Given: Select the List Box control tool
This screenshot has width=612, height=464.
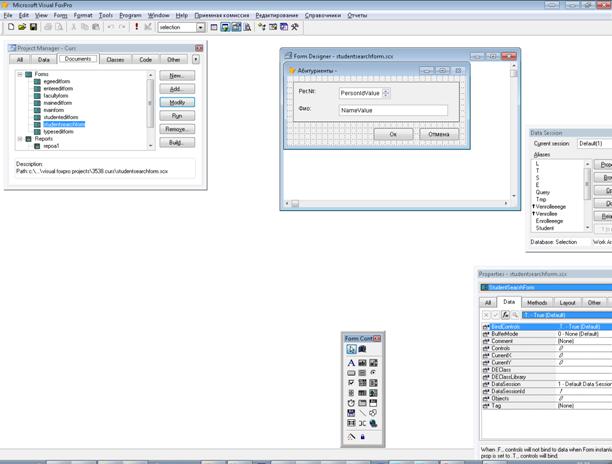Looking at the screenshot, I should coord(374,383).
